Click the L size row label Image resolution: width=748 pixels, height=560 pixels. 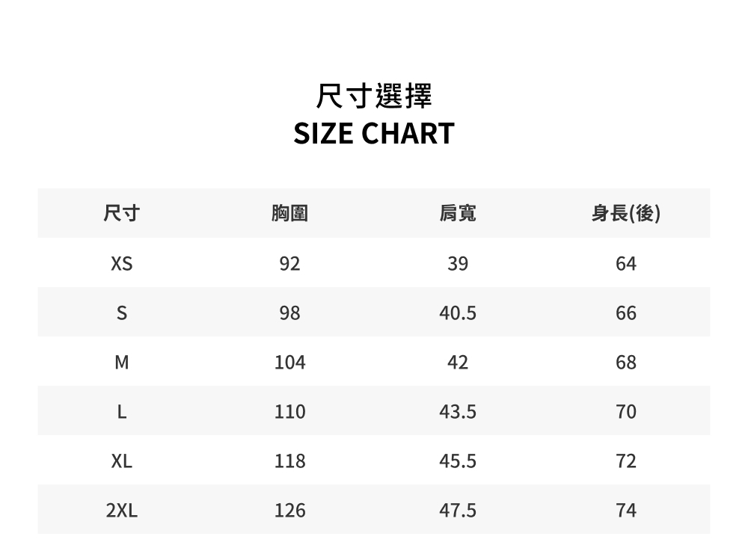pos(121,412)
